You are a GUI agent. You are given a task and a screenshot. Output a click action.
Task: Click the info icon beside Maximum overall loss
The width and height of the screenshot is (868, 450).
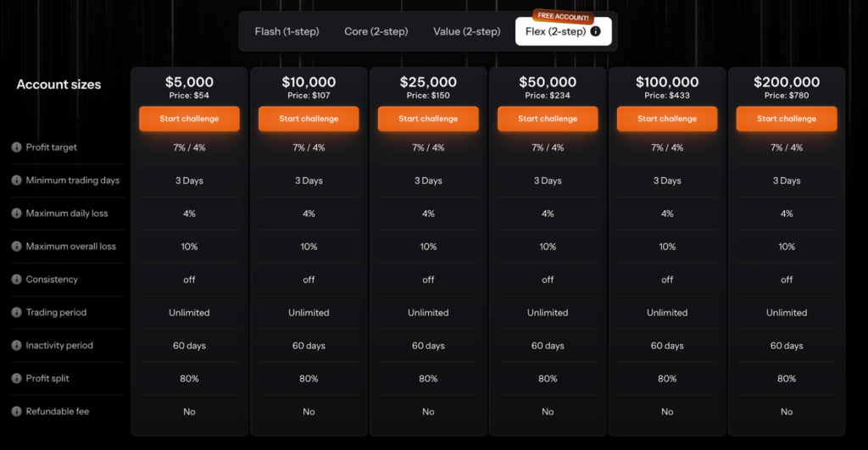pyautogui.click(x=16, y=247)
